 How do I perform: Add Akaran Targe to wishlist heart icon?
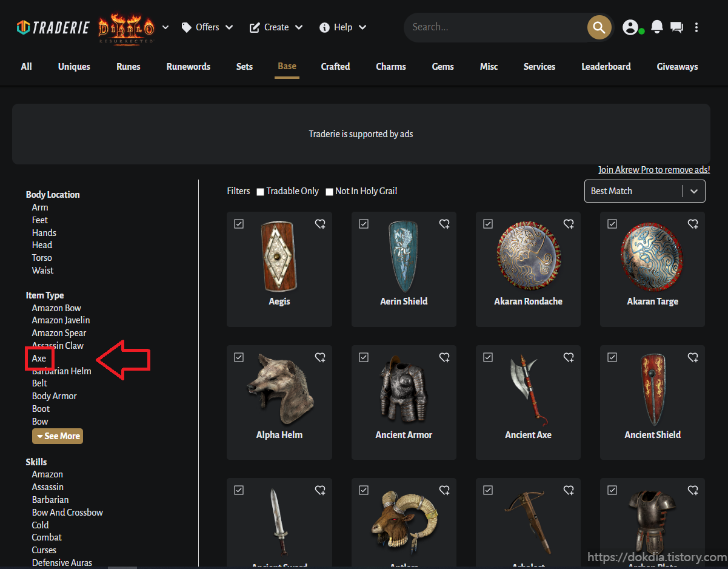(693, 224)
